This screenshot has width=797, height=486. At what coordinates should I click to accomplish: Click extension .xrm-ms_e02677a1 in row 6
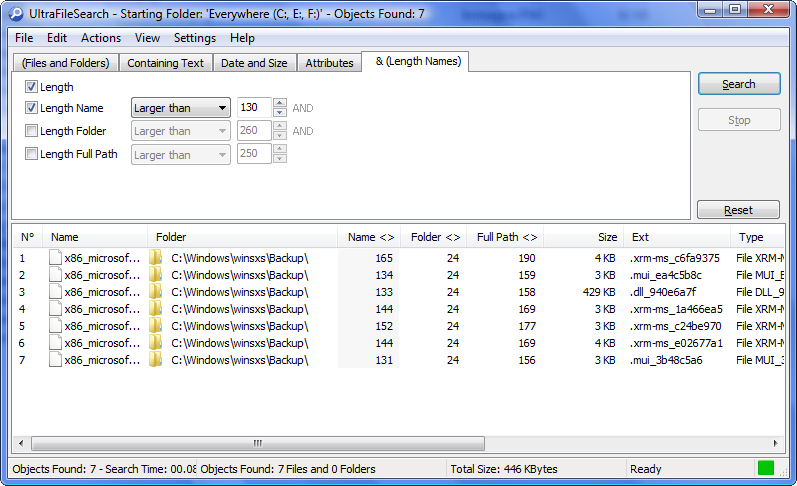click(x=676, y=344)
